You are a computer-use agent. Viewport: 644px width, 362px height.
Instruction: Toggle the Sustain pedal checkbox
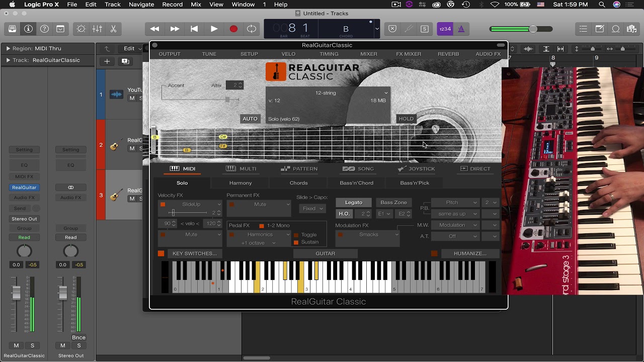[296, 242]
